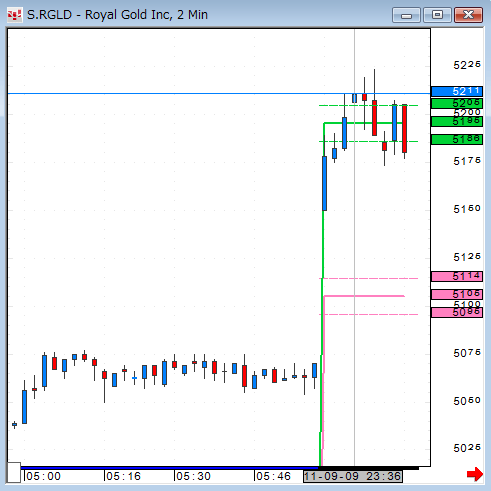Select the green 5195 price label
This screenshot has height=491, width=491.
click(x=457, y=121)
